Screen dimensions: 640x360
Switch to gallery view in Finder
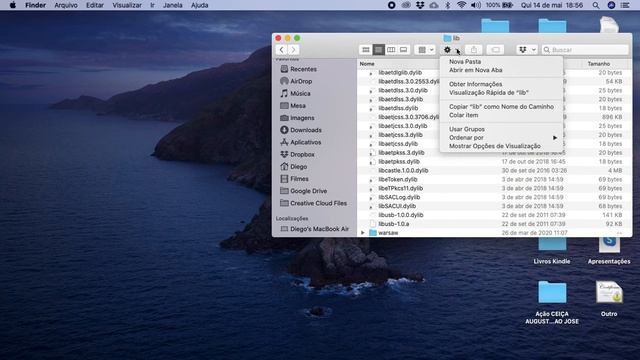coord(403,50)
